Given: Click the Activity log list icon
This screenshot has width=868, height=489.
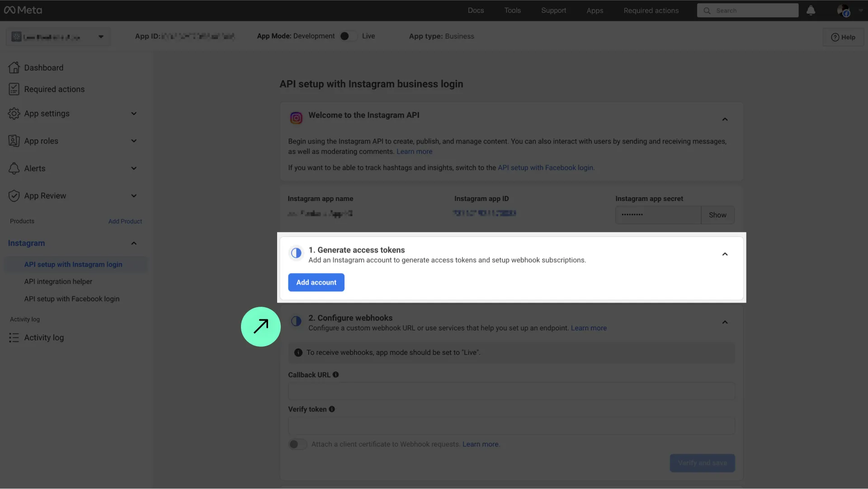Looking at the screenshot, I should pyautogui.click(x=14, y=337).
